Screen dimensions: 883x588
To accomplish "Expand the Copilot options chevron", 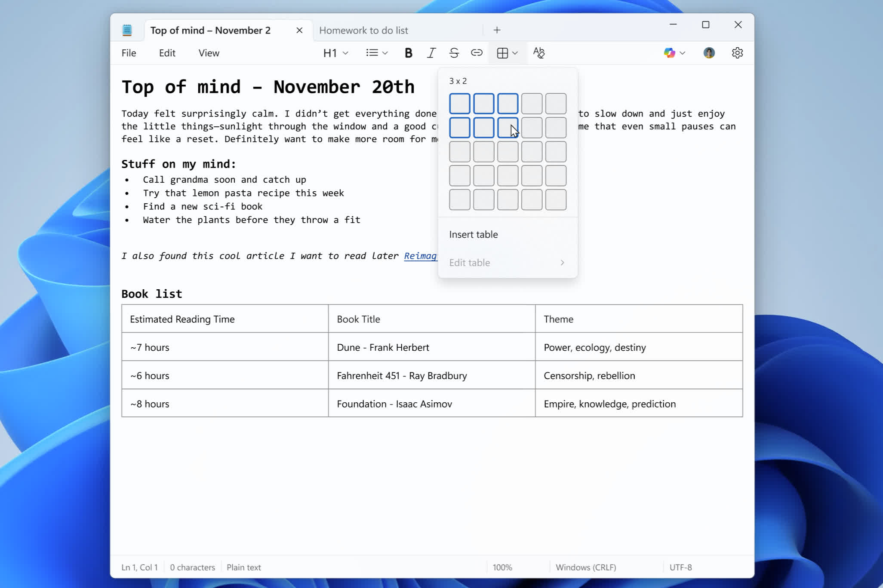I will (683, 52).
